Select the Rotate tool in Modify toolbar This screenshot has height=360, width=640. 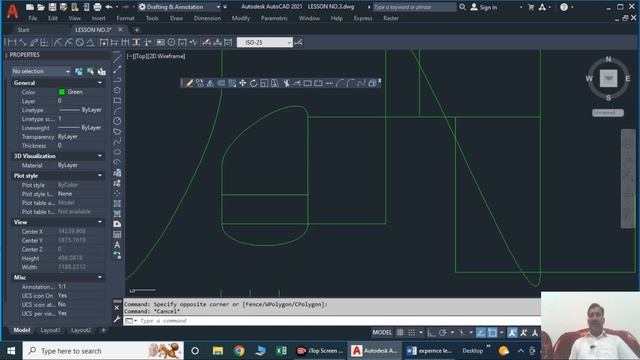pos(253,83)
